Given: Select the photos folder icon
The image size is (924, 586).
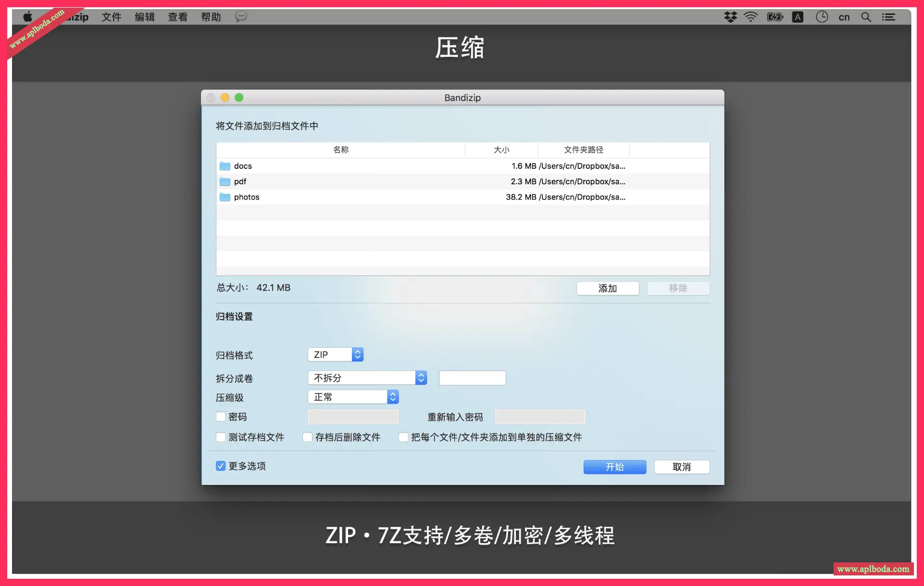Looking at the screenshot, I should 225,197.
